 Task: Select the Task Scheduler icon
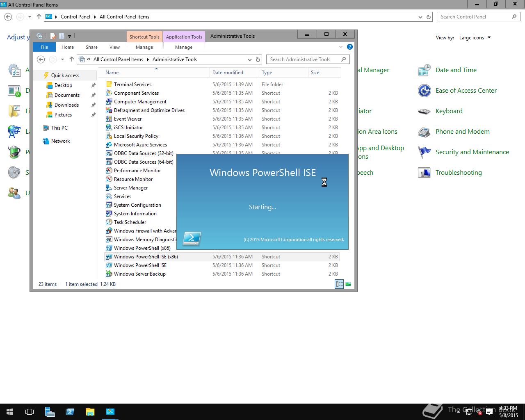coord(109,222)
